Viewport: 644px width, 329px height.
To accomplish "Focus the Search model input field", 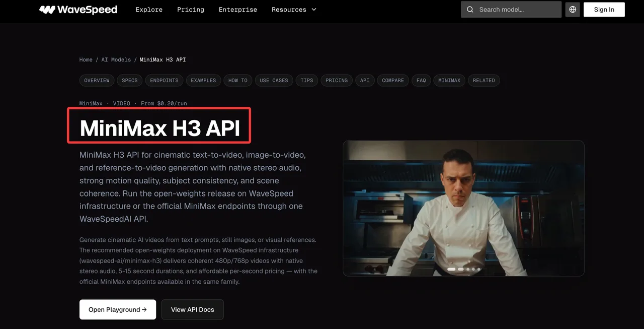I will tap(511, 10).
